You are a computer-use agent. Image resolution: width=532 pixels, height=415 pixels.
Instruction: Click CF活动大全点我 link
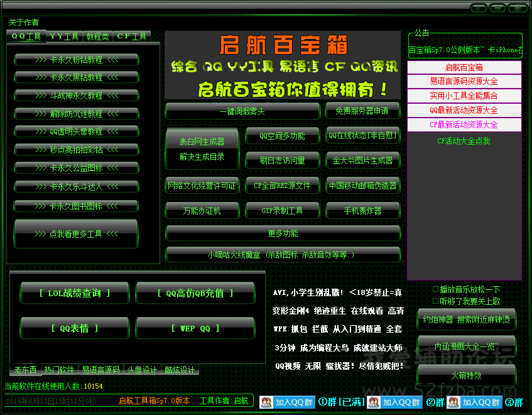point(464,141)
